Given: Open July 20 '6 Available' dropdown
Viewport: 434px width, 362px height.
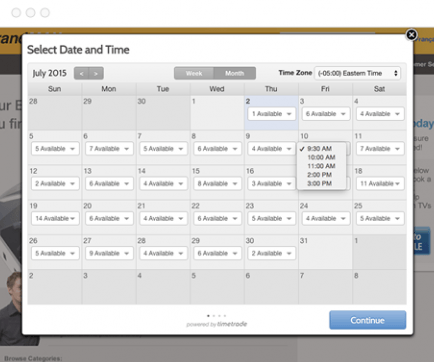Looking at the screenshot, I should (109, 219).
